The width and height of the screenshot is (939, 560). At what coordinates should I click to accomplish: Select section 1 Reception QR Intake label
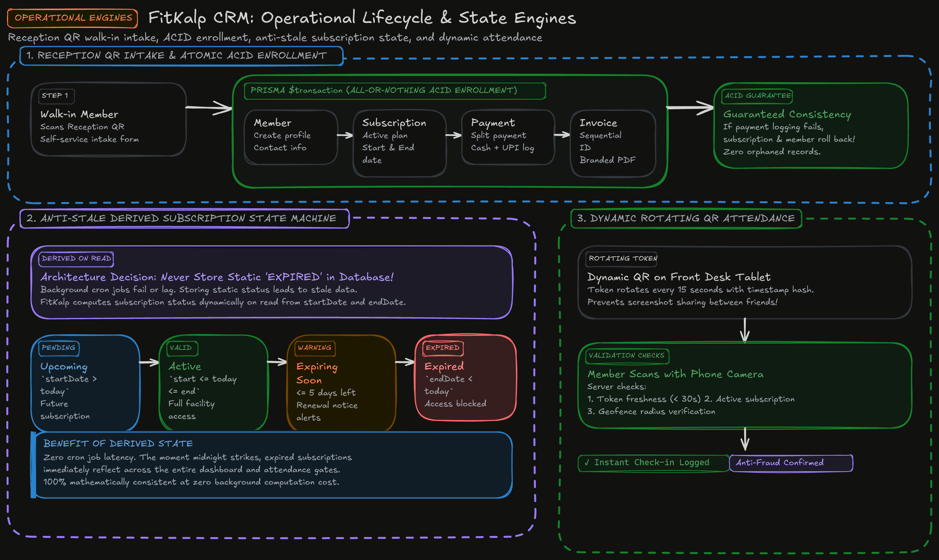tap(182, 56)
